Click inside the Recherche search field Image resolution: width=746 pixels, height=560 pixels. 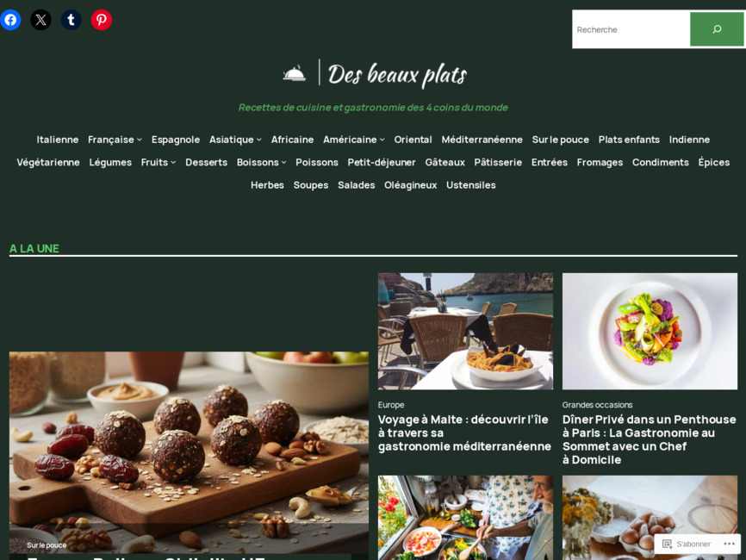point(631,29)
